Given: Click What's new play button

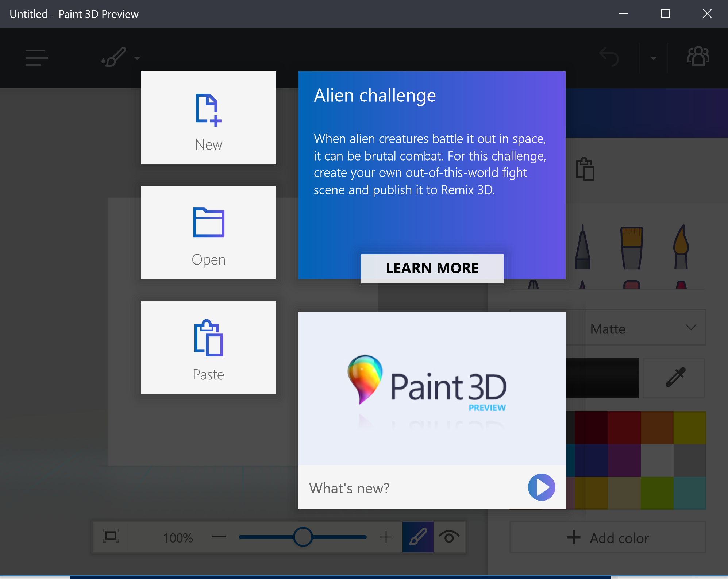Looking at the screenshot, I should tap(541, 487).
